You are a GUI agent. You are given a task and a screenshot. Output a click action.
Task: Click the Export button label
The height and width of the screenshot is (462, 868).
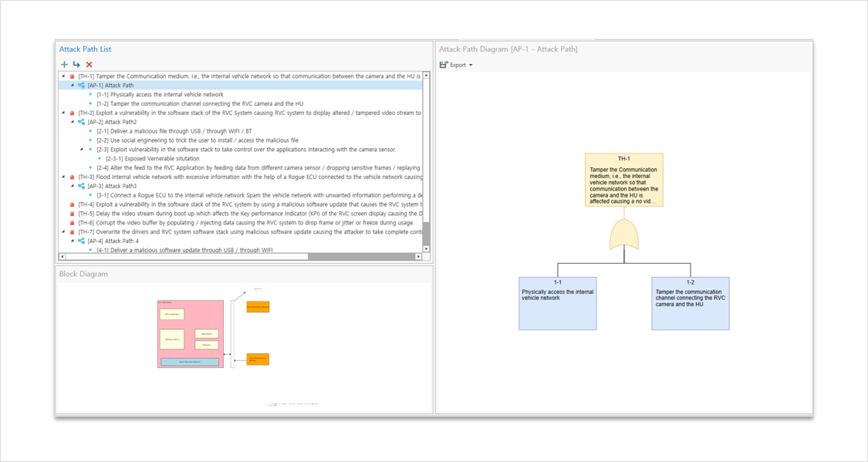(x=458, y=66)
